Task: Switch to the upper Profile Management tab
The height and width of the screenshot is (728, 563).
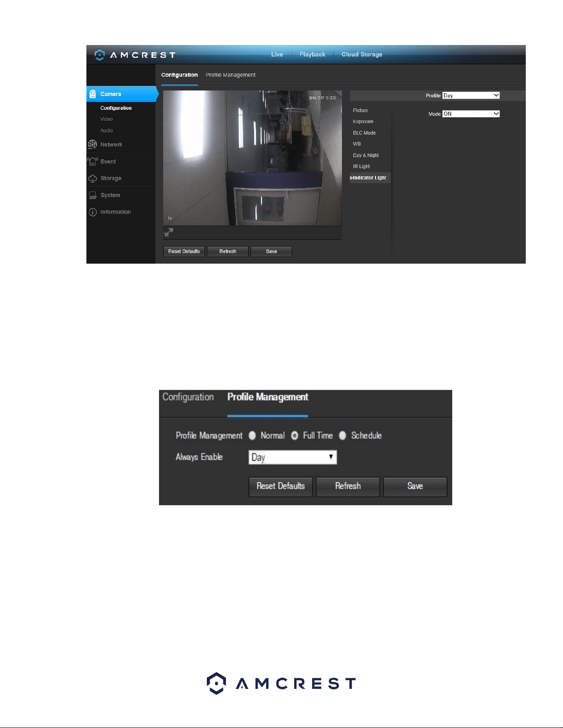Action: tap(230, 75)
